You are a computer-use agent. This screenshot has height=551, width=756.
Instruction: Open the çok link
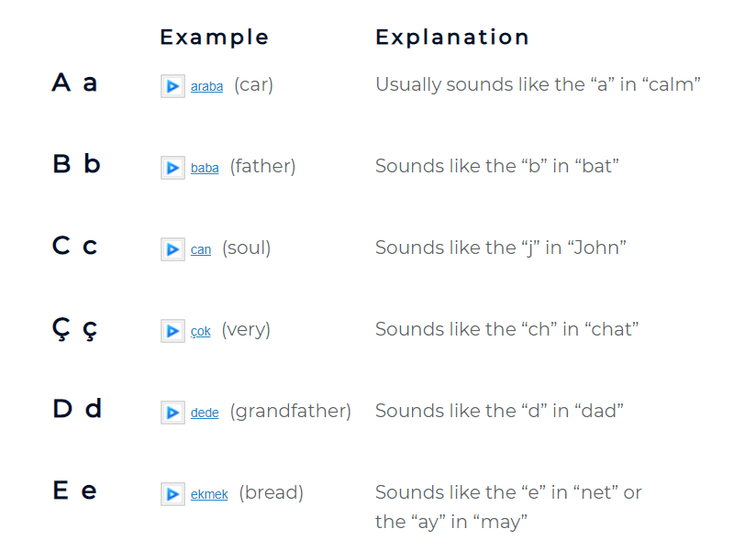(200, 331)
